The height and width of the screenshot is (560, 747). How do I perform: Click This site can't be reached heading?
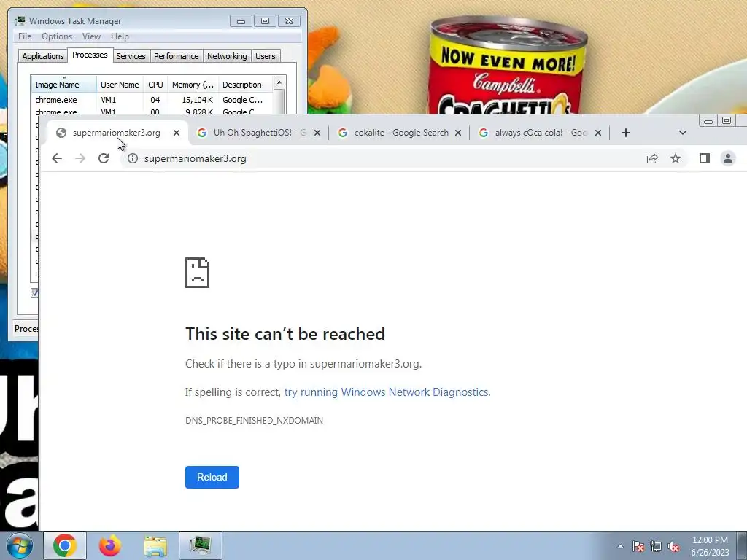[x=285, y=334]
